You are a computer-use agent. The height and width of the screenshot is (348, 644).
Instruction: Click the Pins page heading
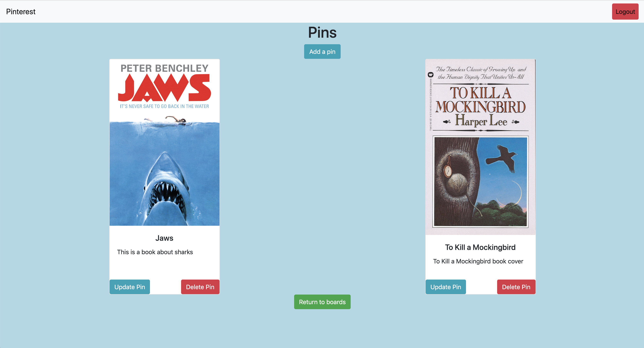pos(322,32)
